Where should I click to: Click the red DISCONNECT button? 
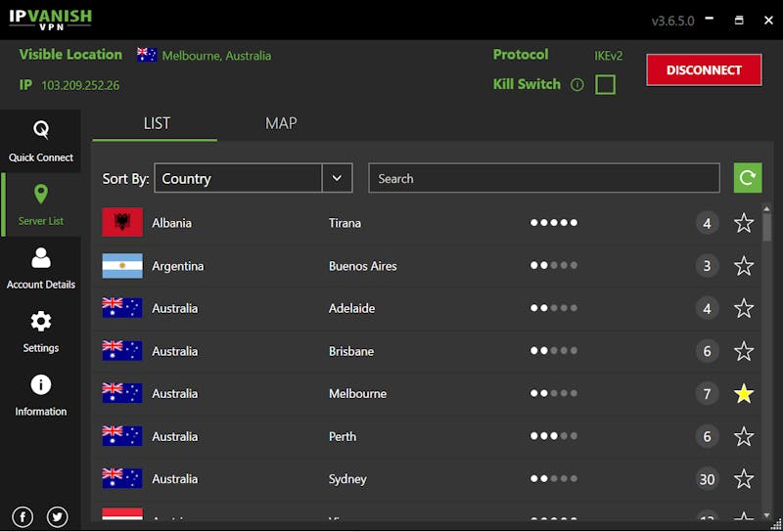click(704, 69)
